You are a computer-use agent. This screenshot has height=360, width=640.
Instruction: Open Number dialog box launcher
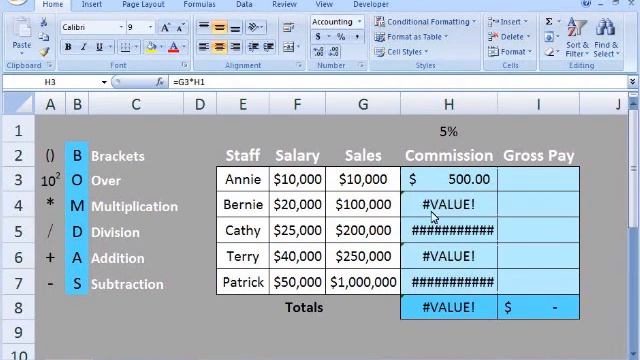coord(361,65)
